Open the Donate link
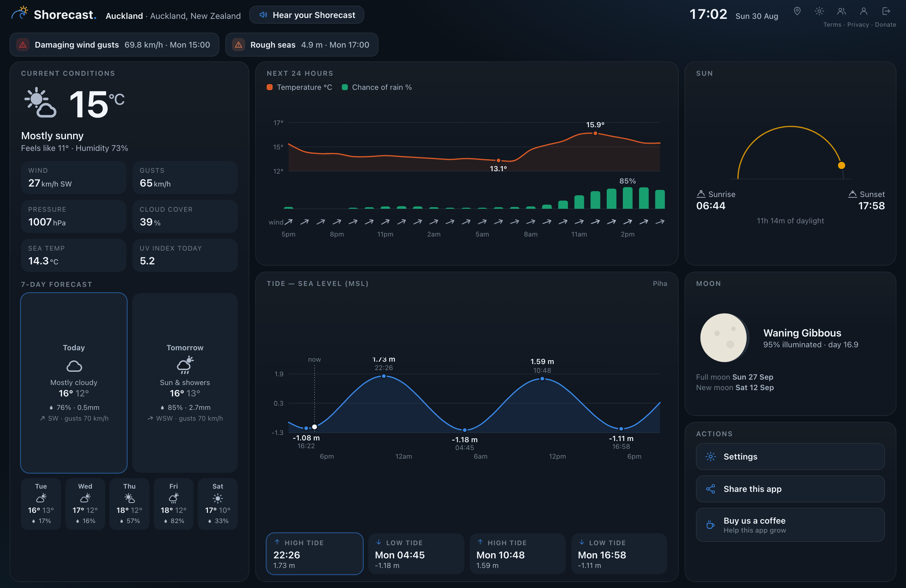This screenshot has width=906, height=588. (x=885, y=25)
